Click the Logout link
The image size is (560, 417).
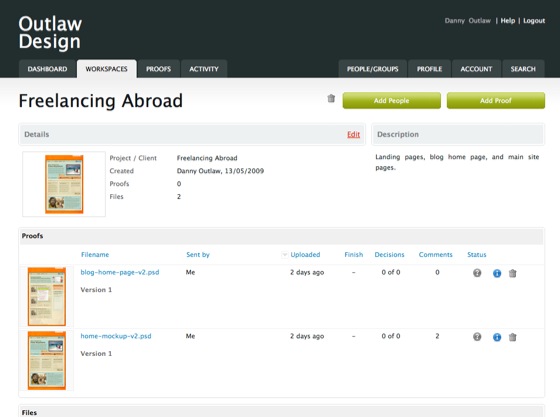(x=534, y=21)
